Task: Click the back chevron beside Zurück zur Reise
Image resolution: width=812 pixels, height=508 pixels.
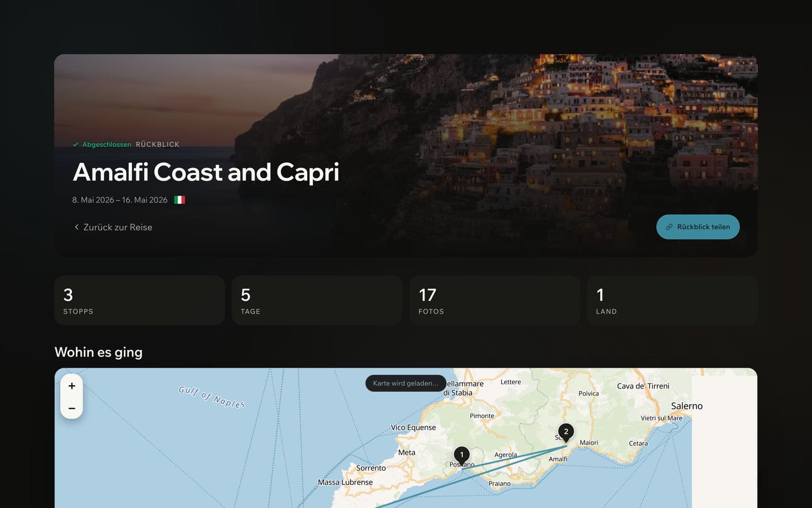Action: click(77, 227)
